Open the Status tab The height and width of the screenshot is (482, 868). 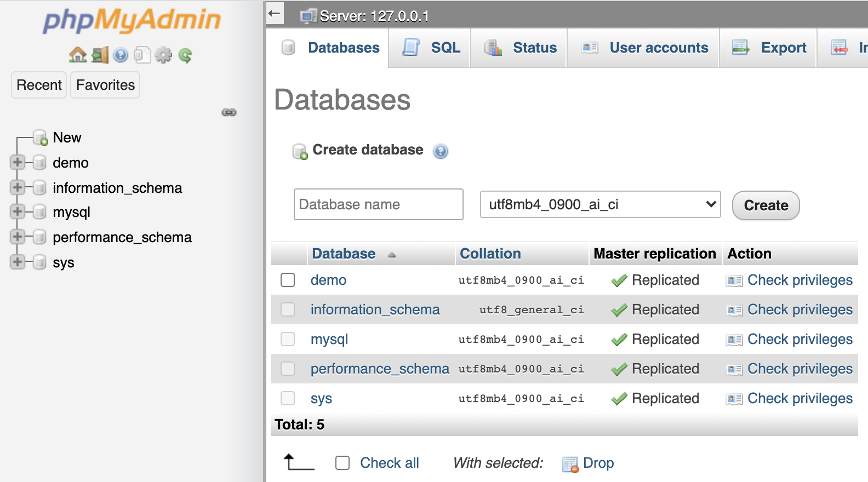pos(519,48)
